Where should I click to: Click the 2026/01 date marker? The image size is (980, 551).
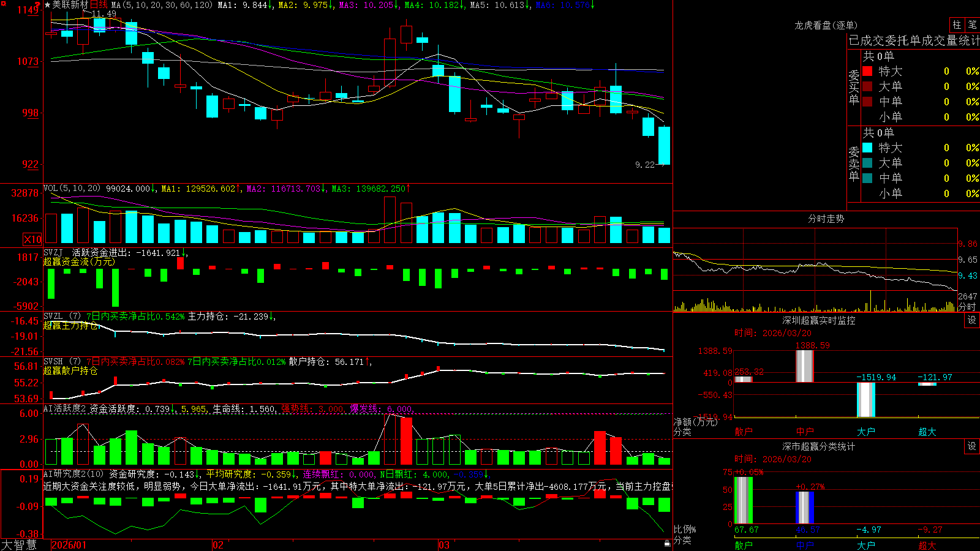[x=69, y=545]
